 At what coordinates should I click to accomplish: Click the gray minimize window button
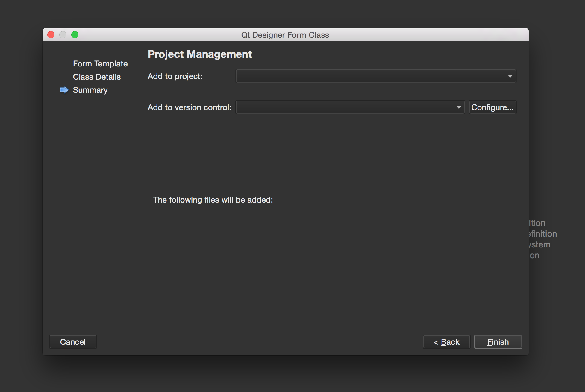pyautogui.click(x=63, y=35)
